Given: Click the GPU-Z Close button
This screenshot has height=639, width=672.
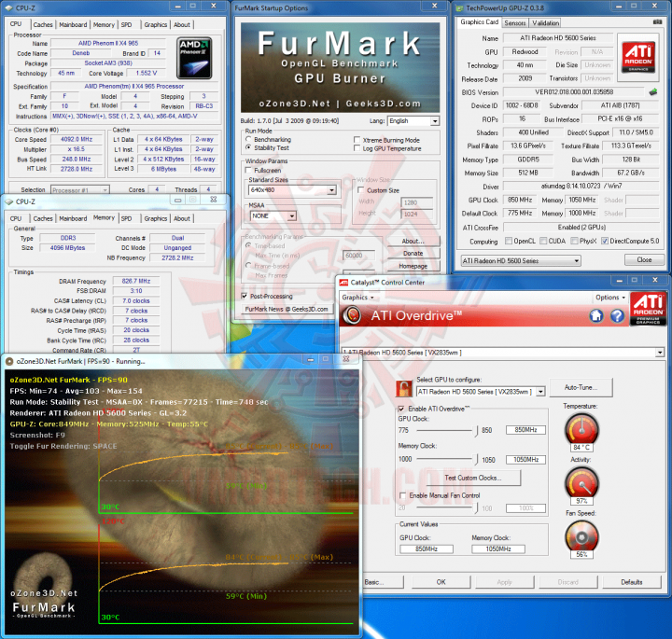Looking at the screenshot, I should (x=644, y=260).
